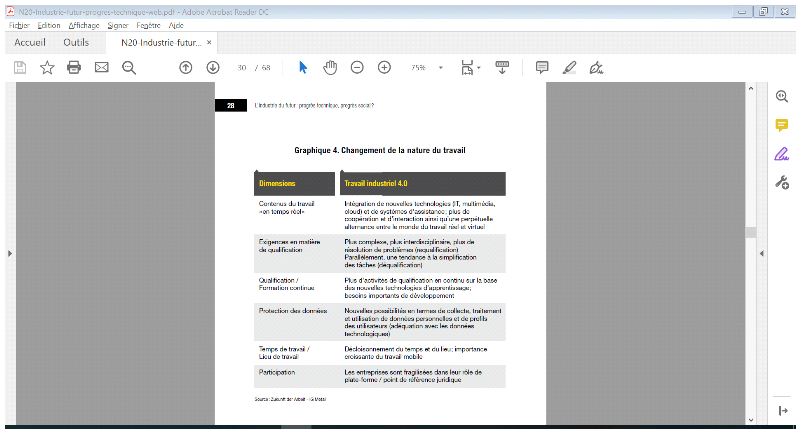This screenshot has height=429, width=800.
Task: Open purple Fill & Sign tool
Action: (782, 154)
